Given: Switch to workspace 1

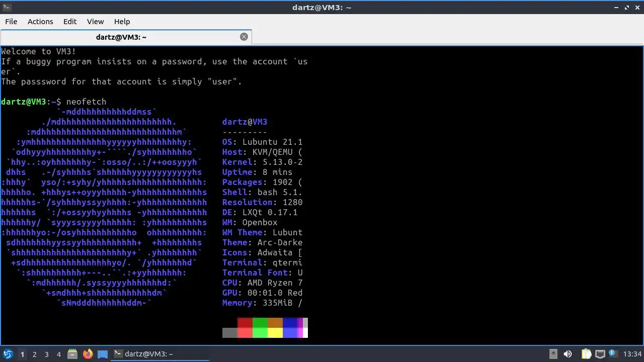Looking at the screenshot, I should point(22,354).
